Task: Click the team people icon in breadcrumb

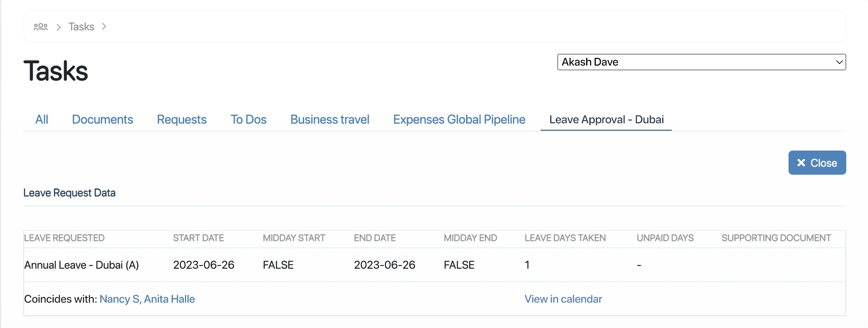Action: pyautogui.click(x=41, y=27)
